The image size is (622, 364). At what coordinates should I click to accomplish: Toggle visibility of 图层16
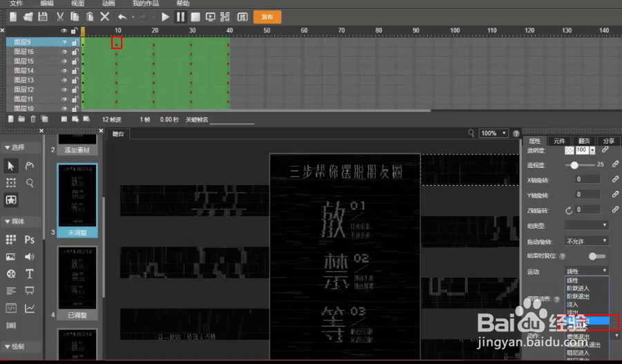pos(64,52)
